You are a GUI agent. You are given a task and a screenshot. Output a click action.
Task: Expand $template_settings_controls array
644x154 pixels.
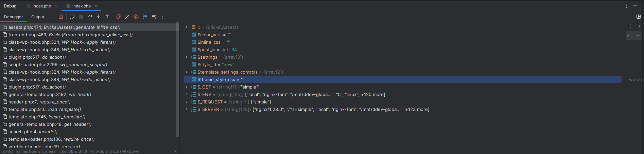pos(186,72)
